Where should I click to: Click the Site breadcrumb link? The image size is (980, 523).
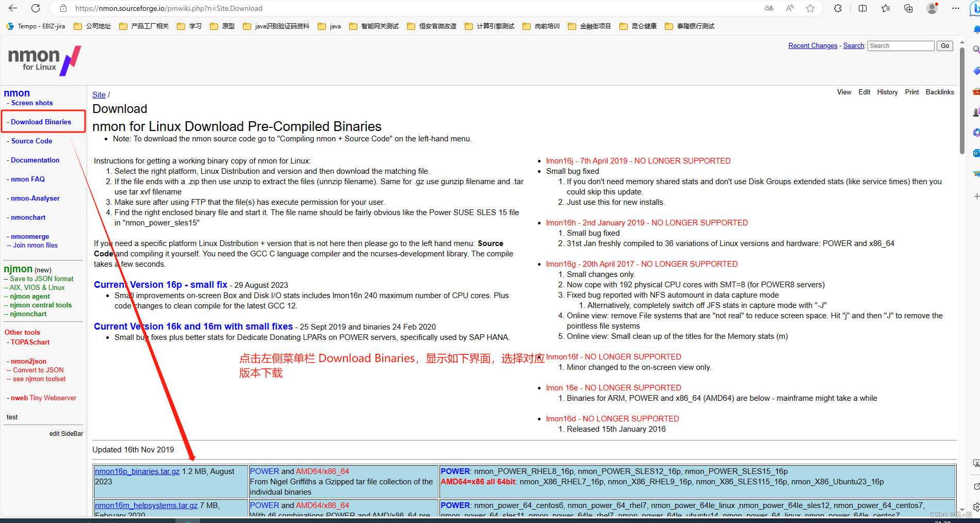[99, 95]
